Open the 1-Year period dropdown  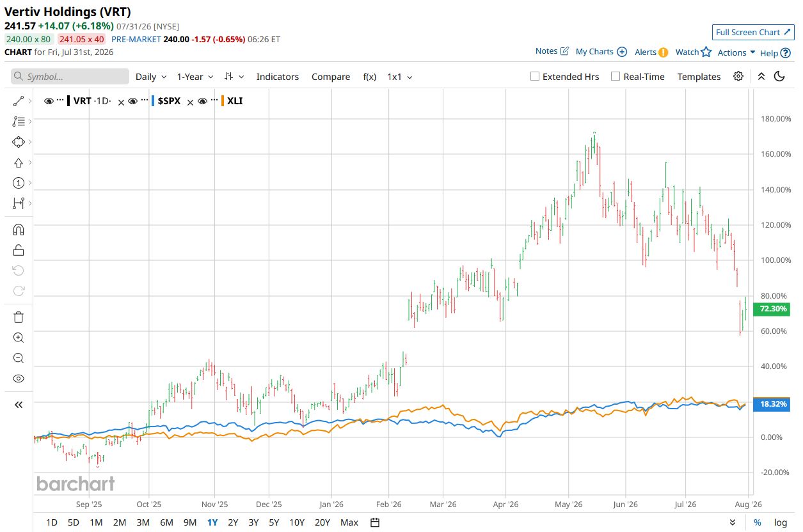pyautogui.click(x=195, y=76)
